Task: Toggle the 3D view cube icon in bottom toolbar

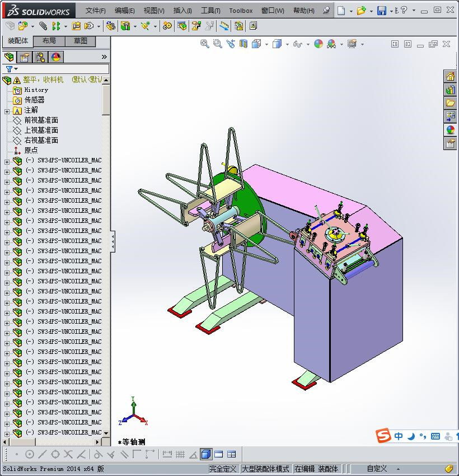Action: 206,454
